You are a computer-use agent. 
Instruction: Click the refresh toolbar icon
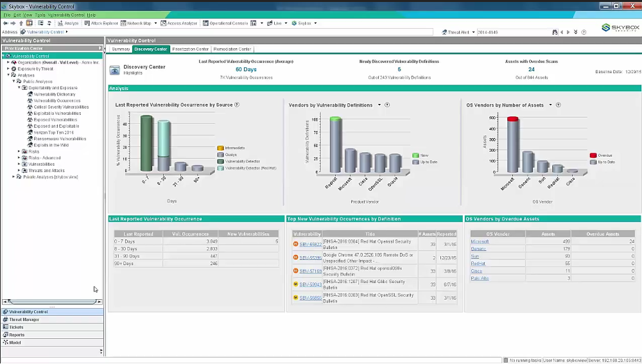click(x=49, y=23)
